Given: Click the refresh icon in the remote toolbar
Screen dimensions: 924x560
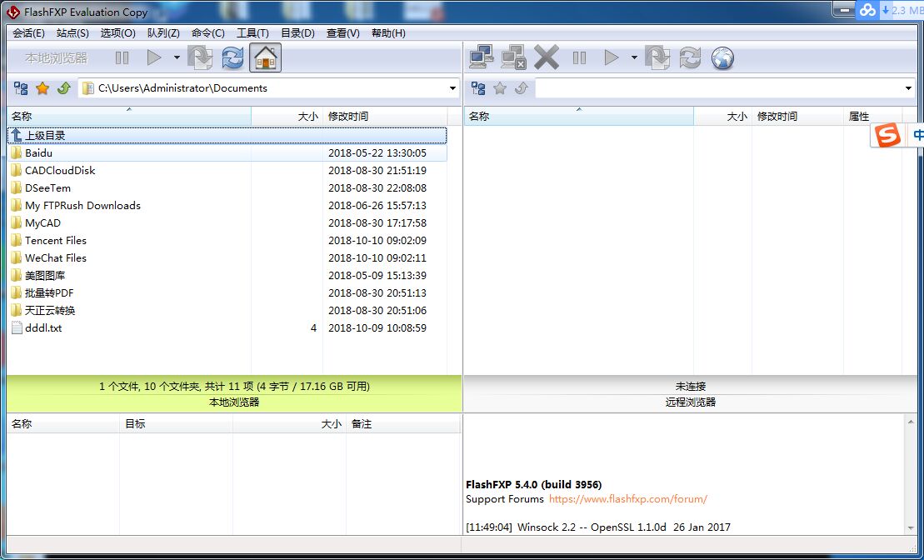Looking at the screenshot, I should 690,57.
